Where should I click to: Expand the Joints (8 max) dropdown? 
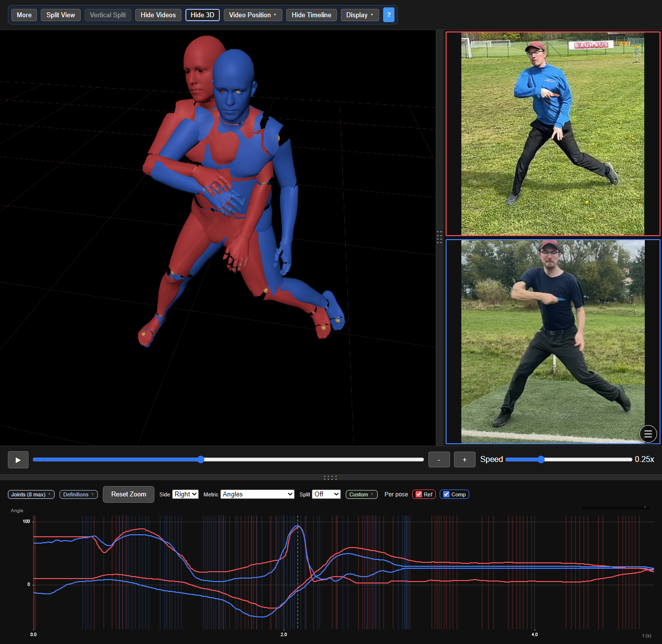(31, 494)
